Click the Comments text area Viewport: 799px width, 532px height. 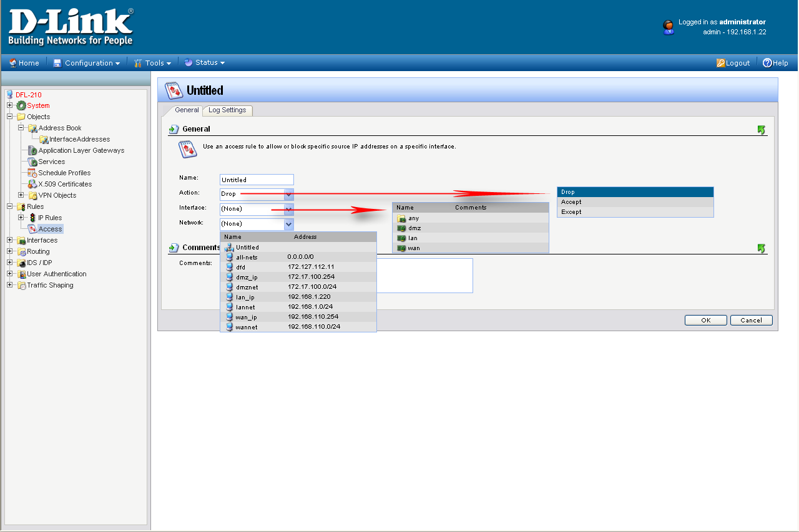(424, 276)
